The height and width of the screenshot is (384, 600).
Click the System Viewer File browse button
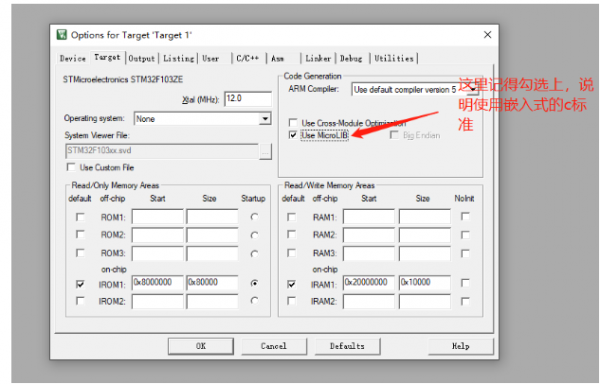click(x=265, y=151)
